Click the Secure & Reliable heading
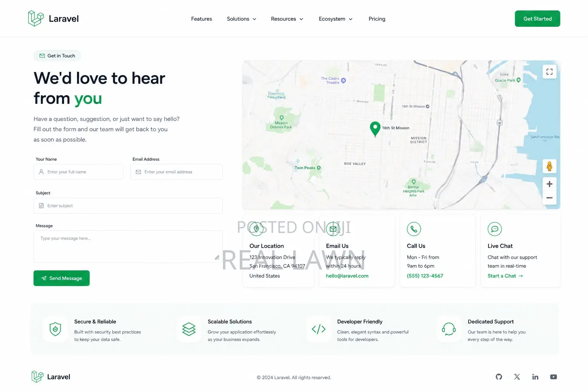The image size is (588, 392). point(95,322)
